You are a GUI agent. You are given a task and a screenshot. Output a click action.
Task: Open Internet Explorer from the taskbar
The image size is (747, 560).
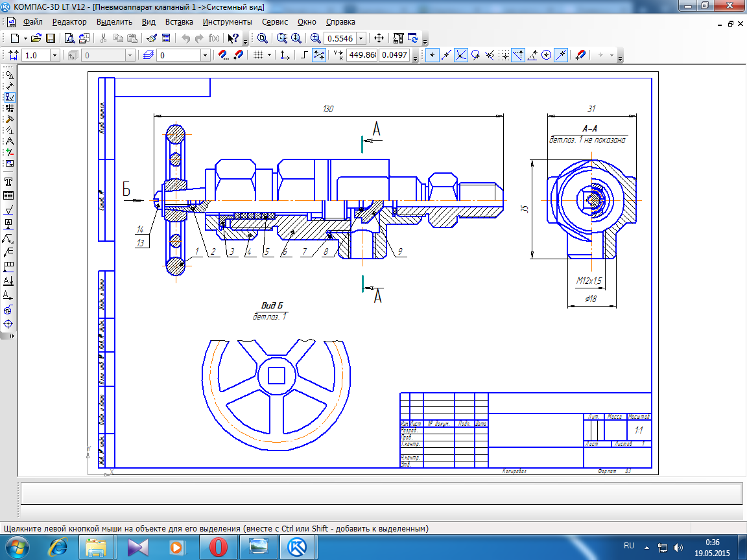(x=58, y=547)
